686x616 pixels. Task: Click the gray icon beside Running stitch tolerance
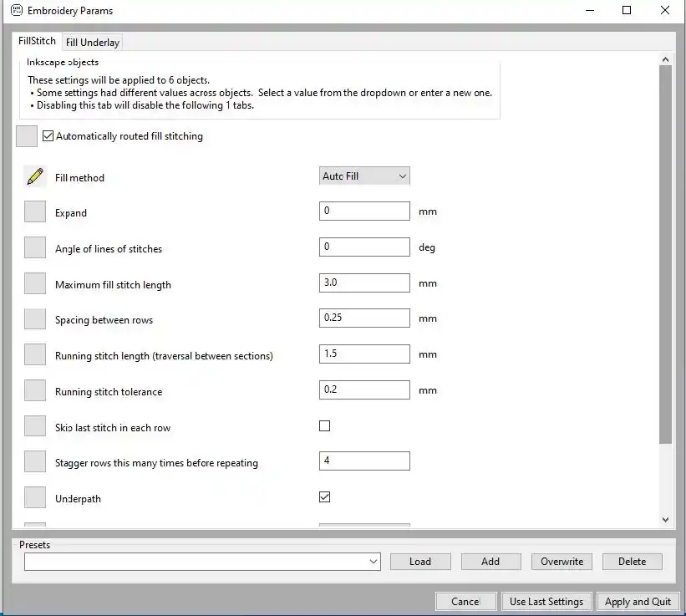(x=35, y=391)
